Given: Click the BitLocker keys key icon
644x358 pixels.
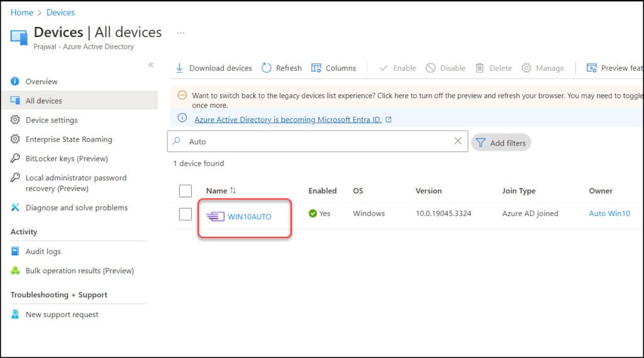Looking at the screenshot, I should click(x=15, y=158).
